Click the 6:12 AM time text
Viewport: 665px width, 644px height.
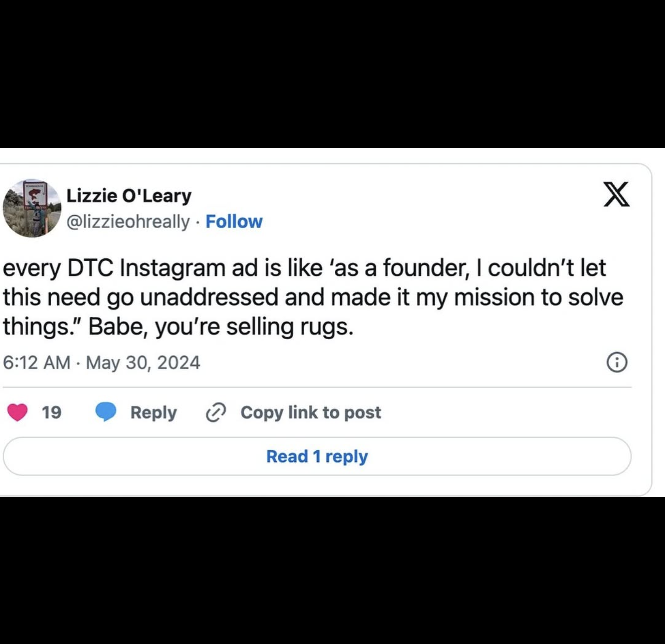click(x=36, y=362)
